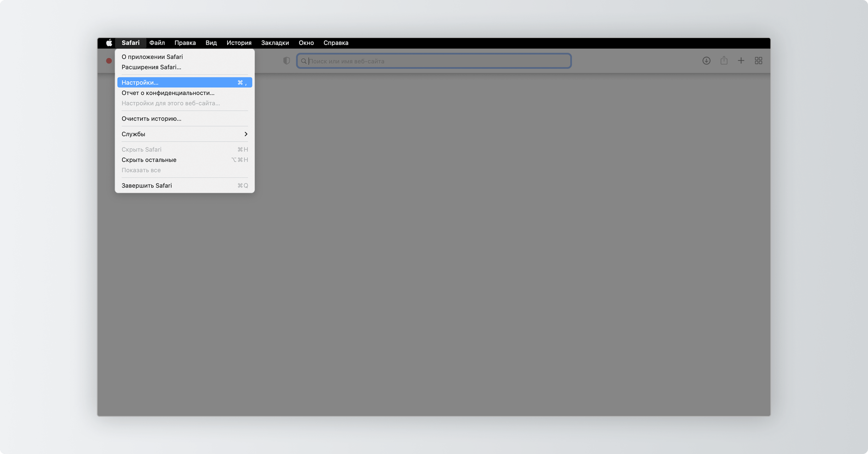Expand the Службы submenu
This screenshot has height=454, width=868.
click(185, 134)
